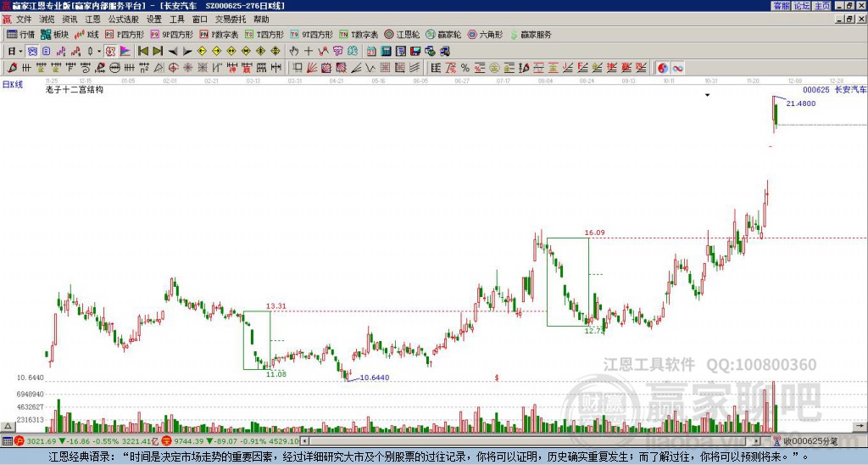Viewport: 868px width, 465px height.
Task: Open the 交易委托 menu
Action: (x=231, y=20)
